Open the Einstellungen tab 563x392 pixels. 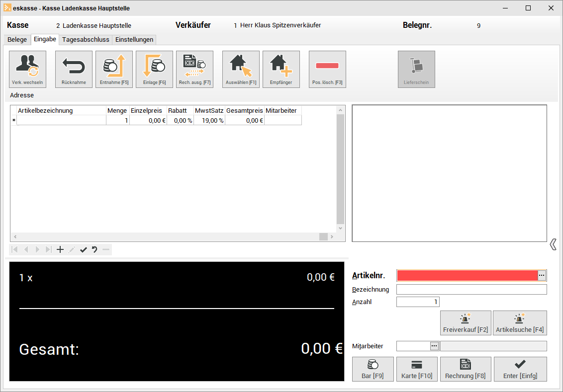point(134,39)
